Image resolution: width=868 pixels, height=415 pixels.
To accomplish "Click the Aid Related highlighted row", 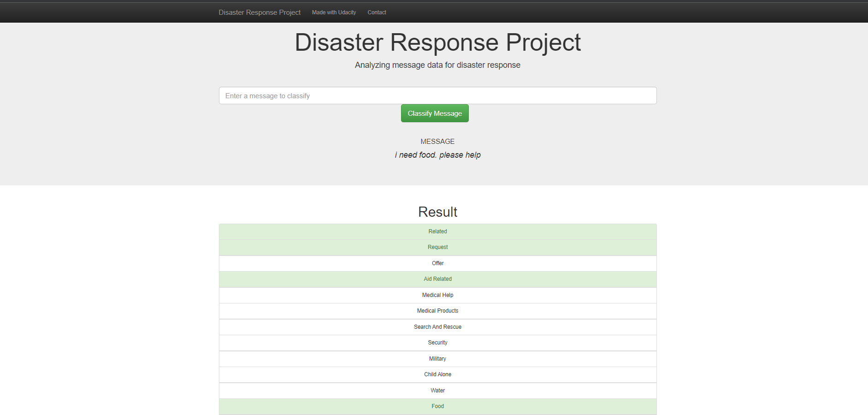I will 437,279.
